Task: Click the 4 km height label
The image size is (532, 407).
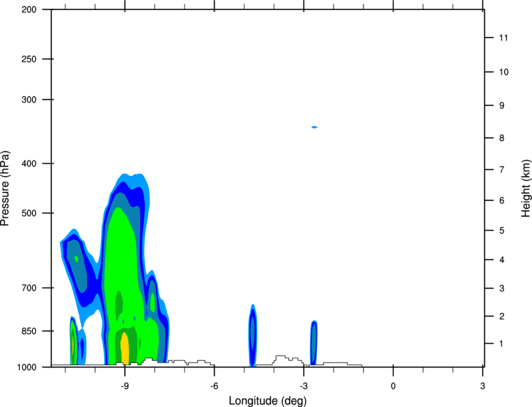Action: (502, 260)
